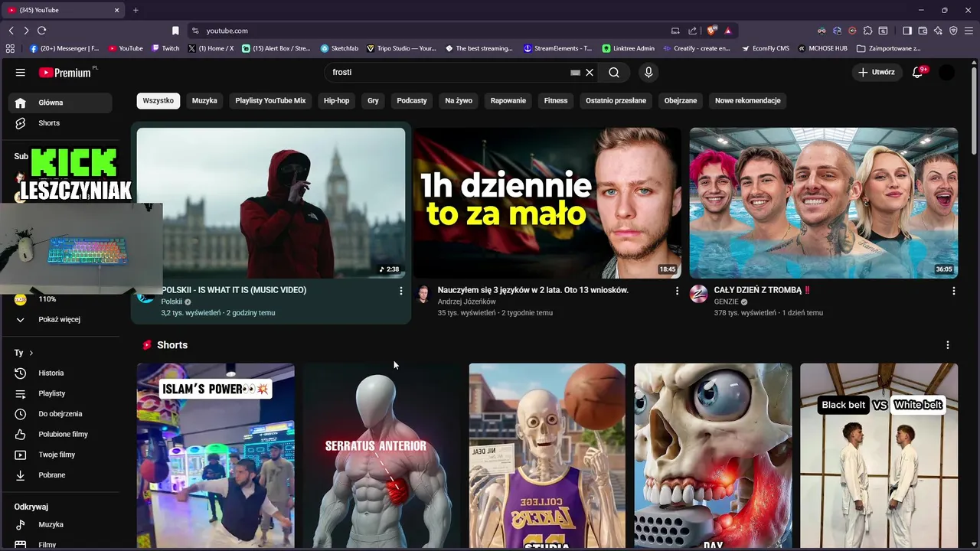The height and width of the screenshot is (551, 980).
Task: Open the Leo AI sparkle icon
Action: pyautogui.click(x=938, y=31)
